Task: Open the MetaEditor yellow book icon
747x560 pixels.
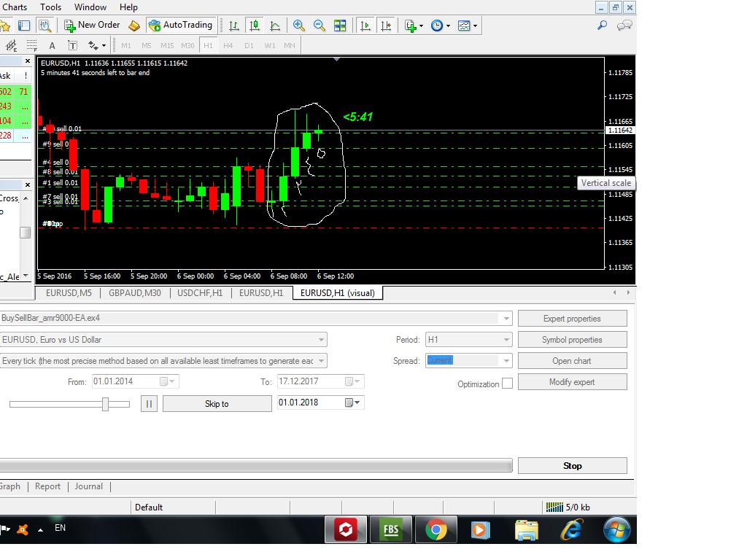Action: click(134, 26)
